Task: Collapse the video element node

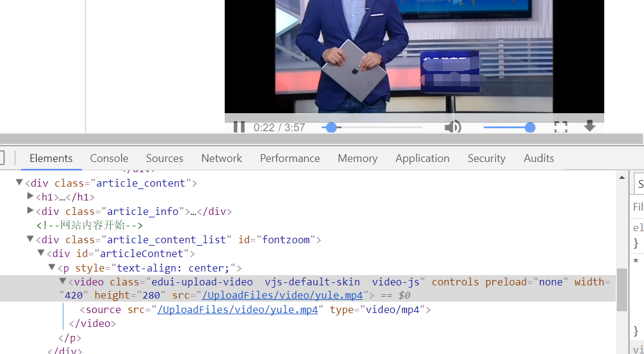Action: point(63,281)
